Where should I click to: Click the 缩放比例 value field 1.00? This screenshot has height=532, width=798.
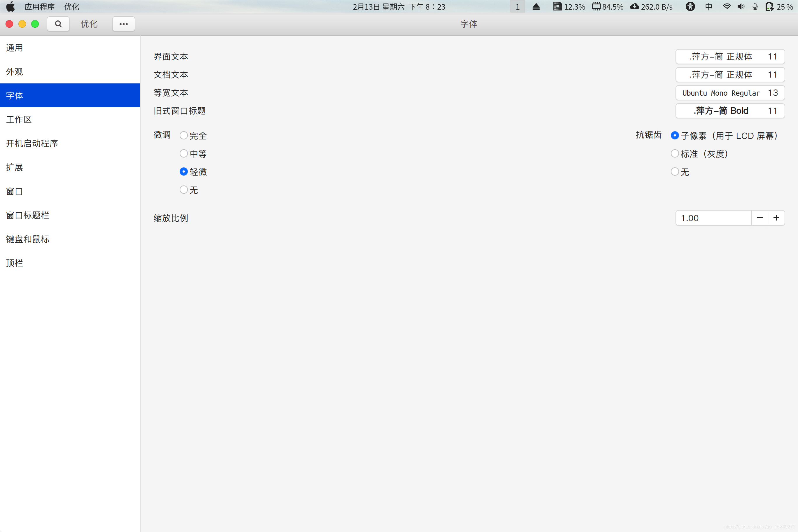pyautogui.click(x=713, y=218)
